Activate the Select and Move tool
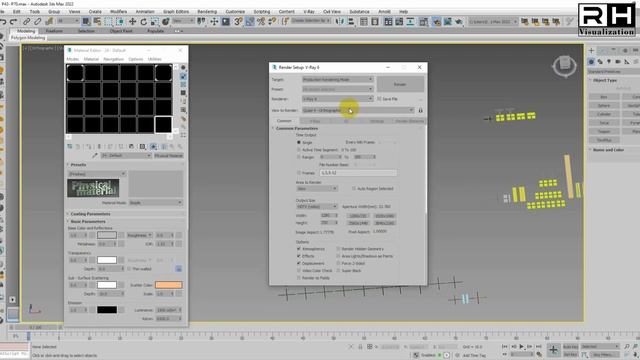Screen dimensions: 640x360 (x=133, y=22)
